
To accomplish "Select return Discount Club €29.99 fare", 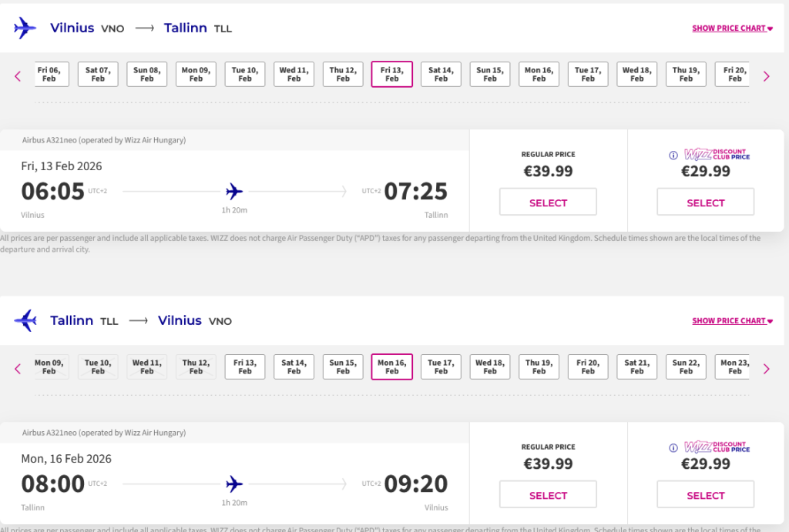I will pyautogui.click(x=705, y=496).
